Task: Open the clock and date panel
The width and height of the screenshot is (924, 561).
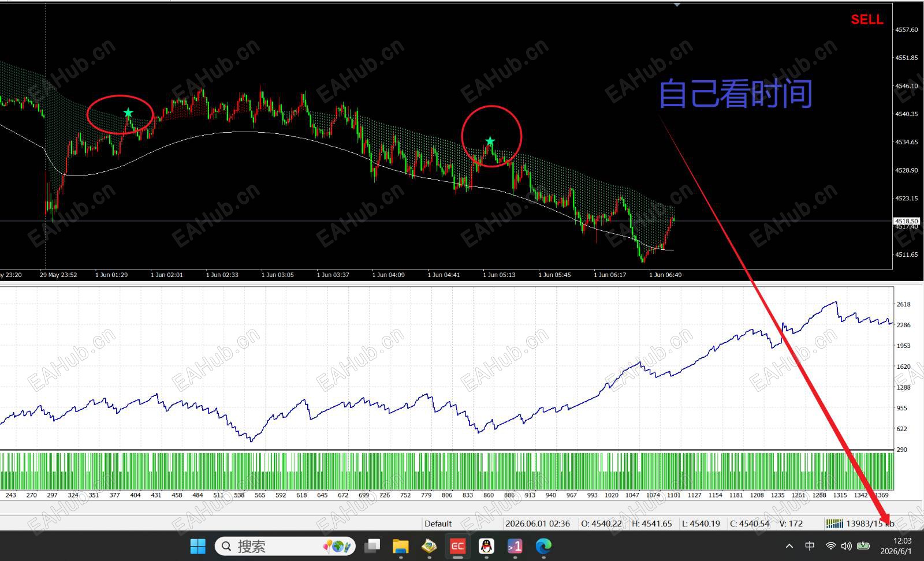Action: click(x=896, y=546)
